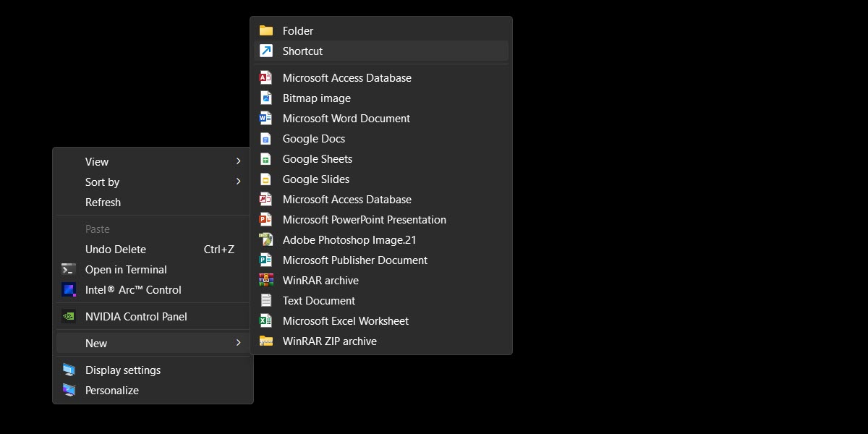
Task: Click the Microsoft Excel Worksheet icon
Action: click(265, 320)
